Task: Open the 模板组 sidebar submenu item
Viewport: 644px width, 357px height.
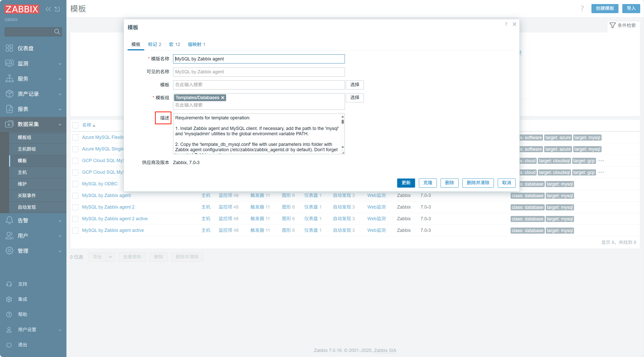Action: tap(38, 137)
